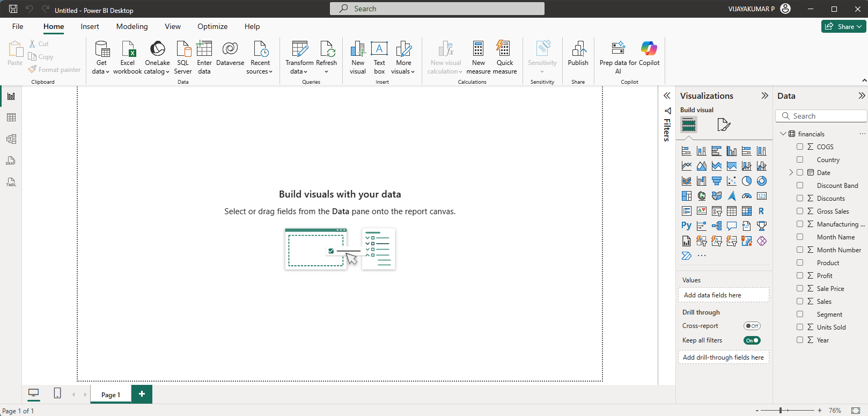Click the Text box icon

tap(379, 49)
